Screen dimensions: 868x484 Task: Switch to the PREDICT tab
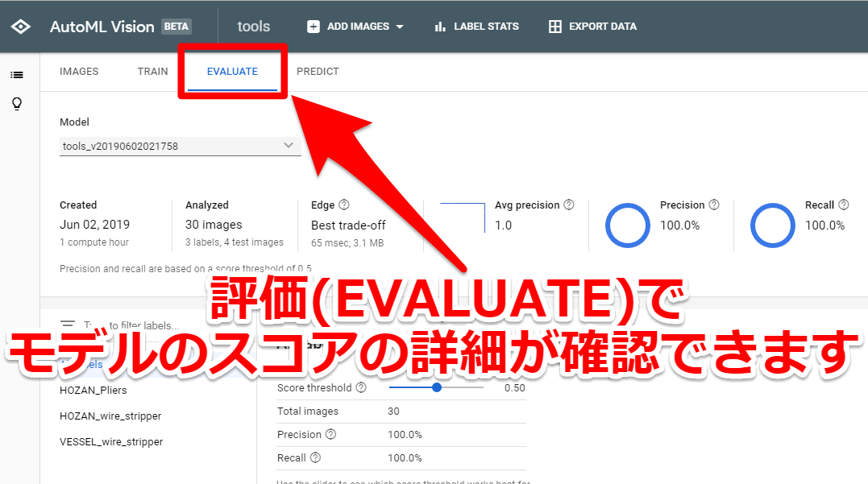click(x=317, y=71)
